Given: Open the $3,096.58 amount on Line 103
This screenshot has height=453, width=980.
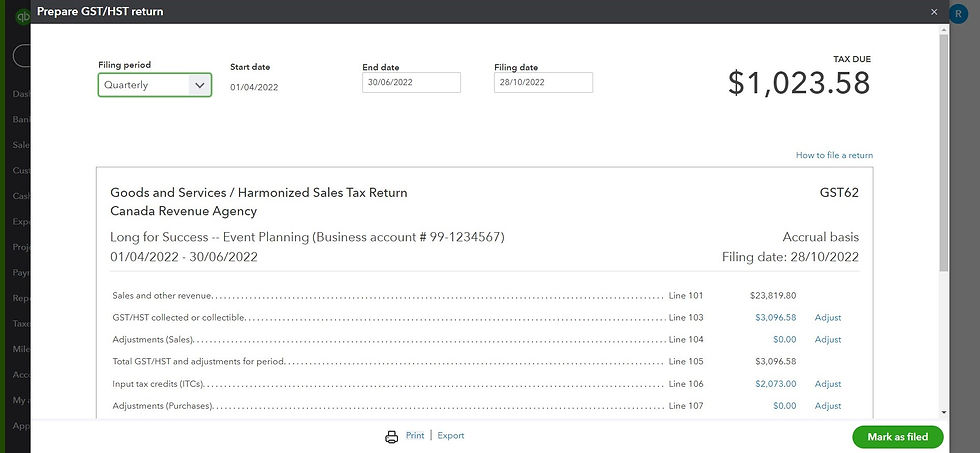Looking at the screenshot, I should [776, 317].
